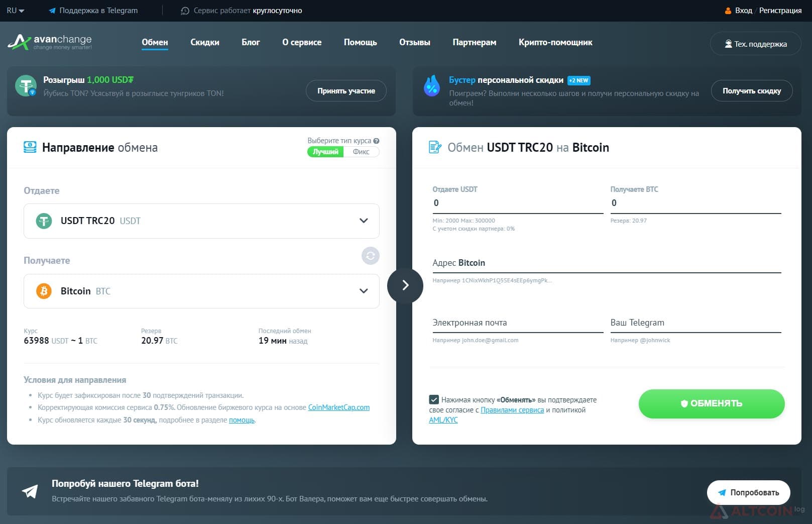Click the clock icon for service hours

[x=185, y=11]
